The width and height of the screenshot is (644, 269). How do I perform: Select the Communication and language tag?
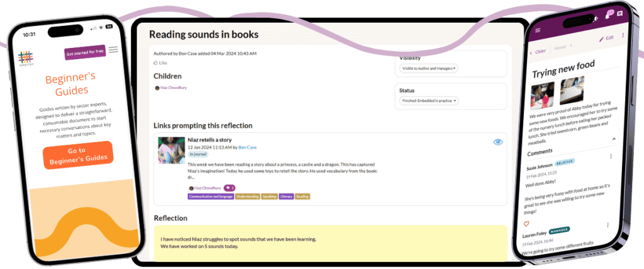click(x=211, y=197)
